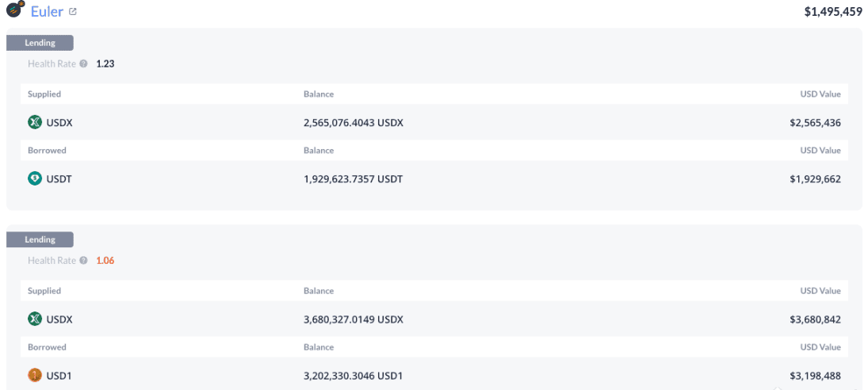Select the second Lending tab label

[x=40, y=239]
